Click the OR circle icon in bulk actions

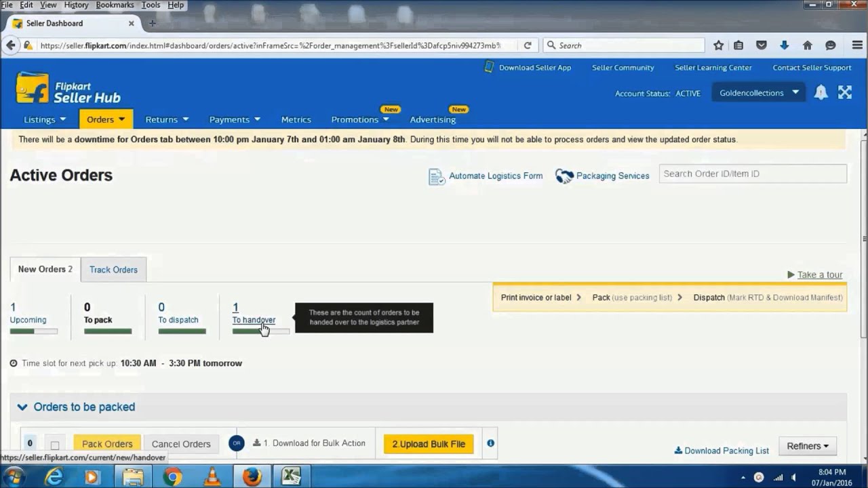click(x=236, y=443)
